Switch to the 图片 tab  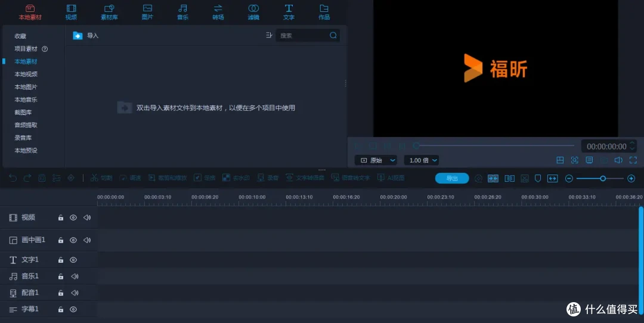147,13
